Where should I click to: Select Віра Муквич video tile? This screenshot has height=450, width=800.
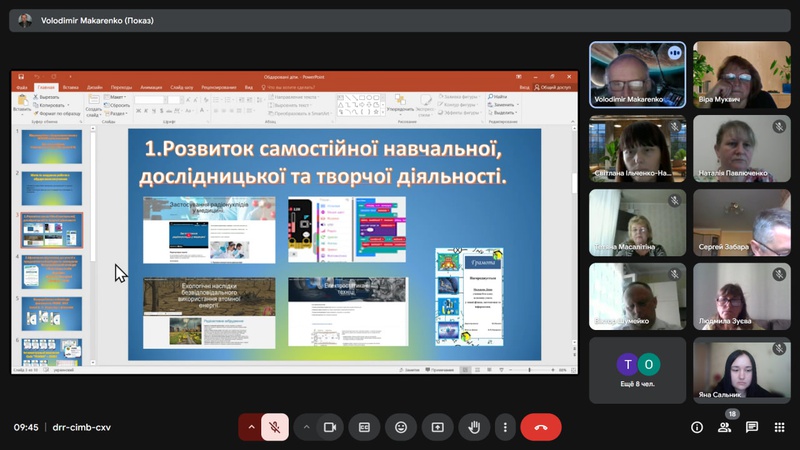pos(741,75)
